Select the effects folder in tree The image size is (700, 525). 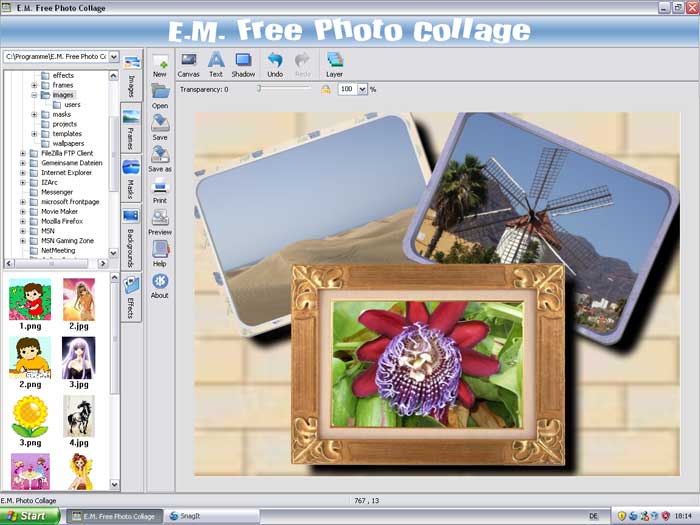point(63,75)
